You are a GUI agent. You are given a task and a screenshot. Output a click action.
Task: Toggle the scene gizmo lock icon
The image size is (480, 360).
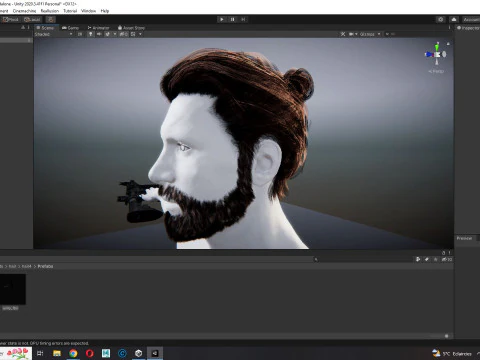[448, 44]
